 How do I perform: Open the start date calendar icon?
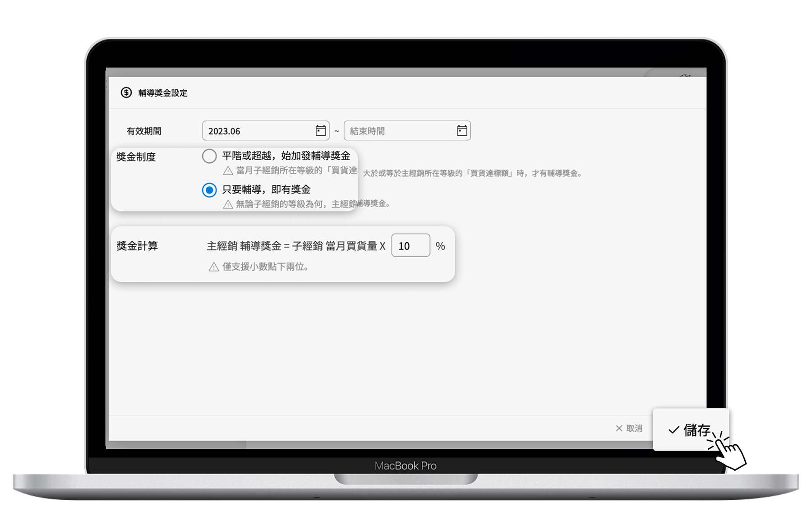(320, 131)
